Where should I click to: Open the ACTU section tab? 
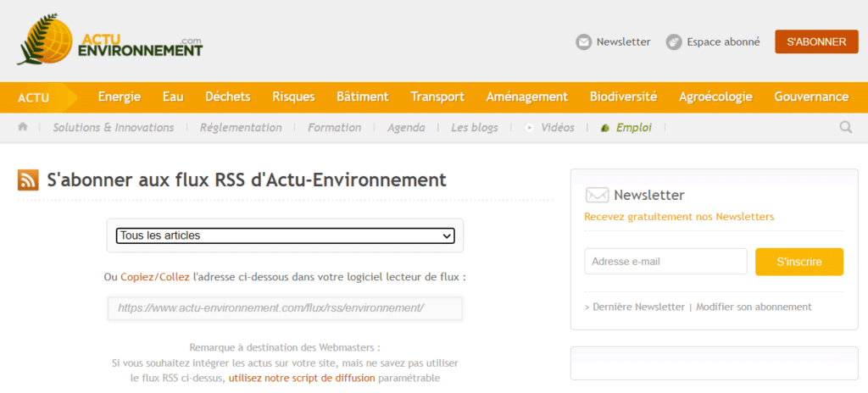click(x=33, y=98)
